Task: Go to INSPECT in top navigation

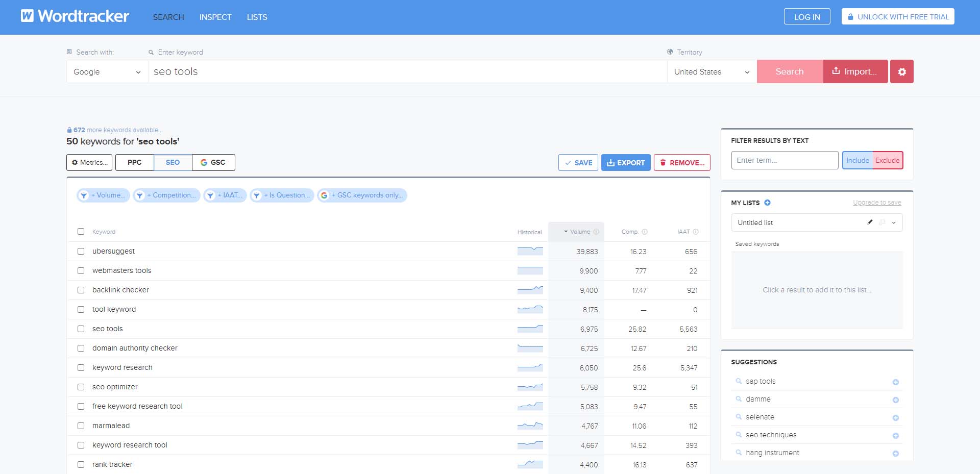Action: [x=215, y=17]
